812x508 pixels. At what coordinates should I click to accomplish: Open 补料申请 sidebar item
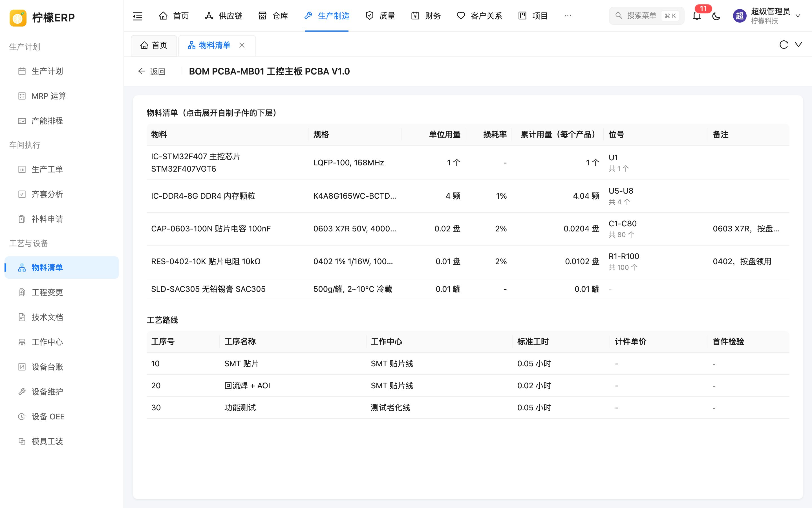coord(62,219)
